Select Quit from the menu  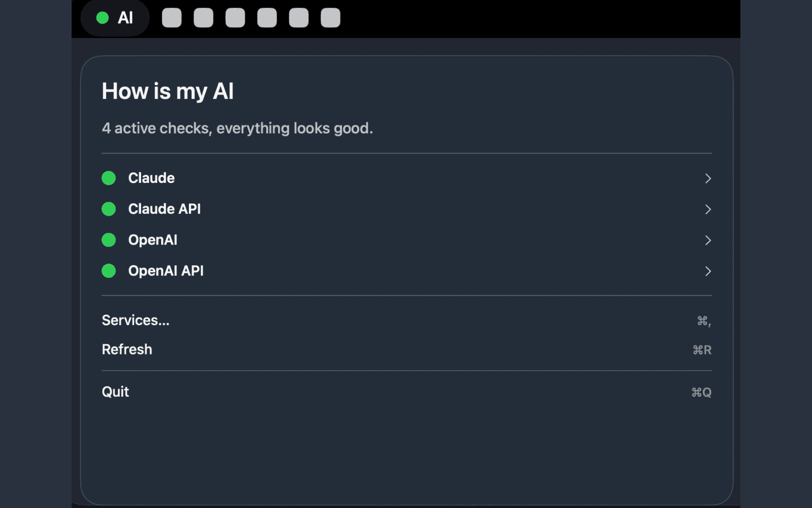pos(115,391)
